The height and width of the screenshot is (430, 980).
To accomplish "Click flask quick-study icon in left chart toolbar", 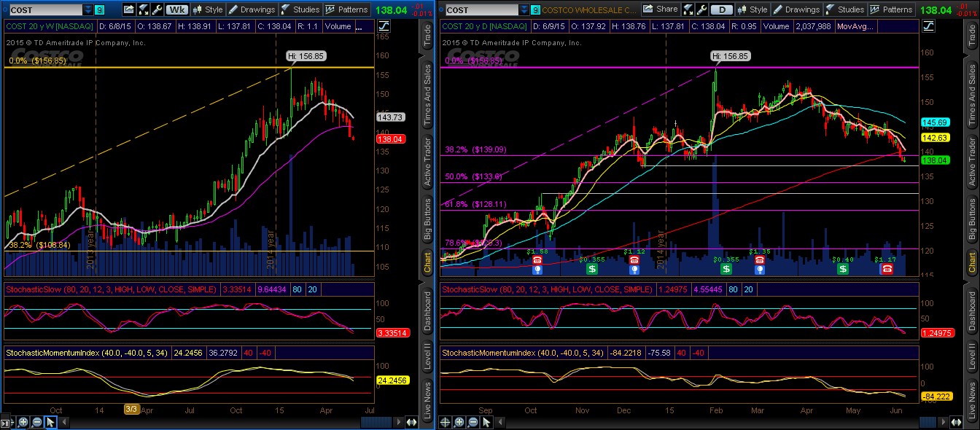I will 143,9.
